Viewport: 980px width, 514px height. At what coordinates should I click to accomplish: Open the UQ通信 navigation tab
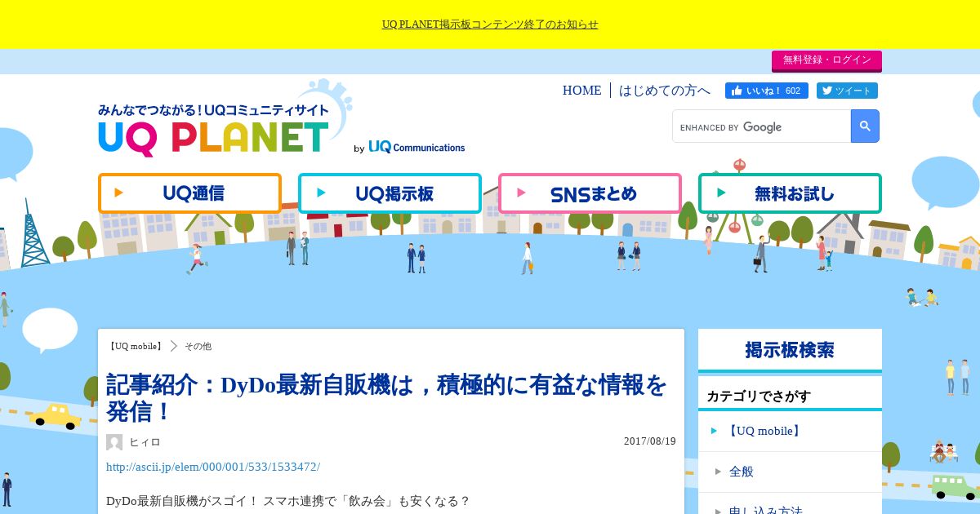(189, 193)
